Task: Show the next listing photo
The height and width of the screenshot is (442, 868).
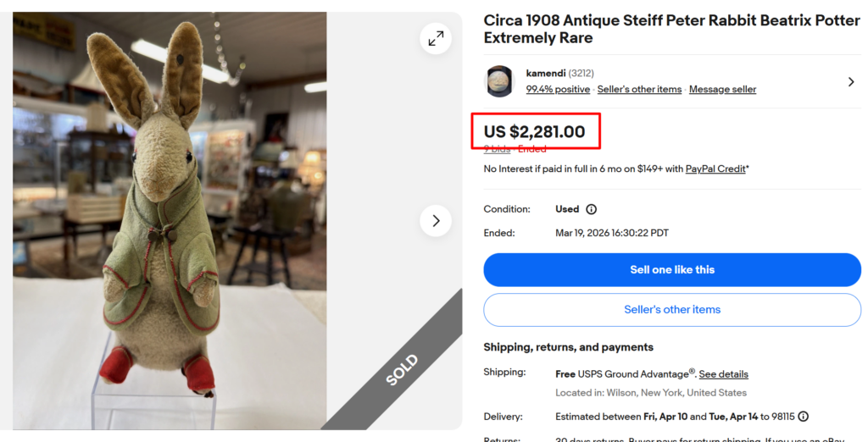Action: click(436, 221)
